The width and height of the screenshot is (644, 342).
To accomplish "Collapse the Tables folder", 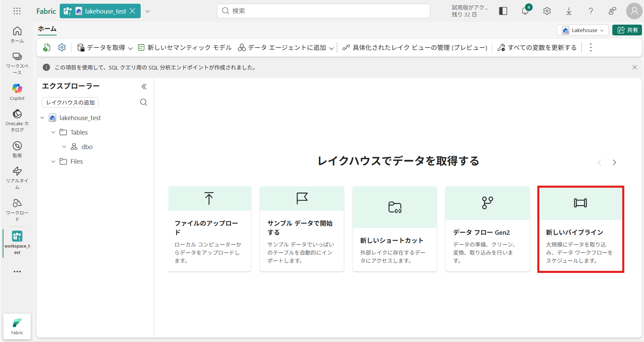I will 53,133.
